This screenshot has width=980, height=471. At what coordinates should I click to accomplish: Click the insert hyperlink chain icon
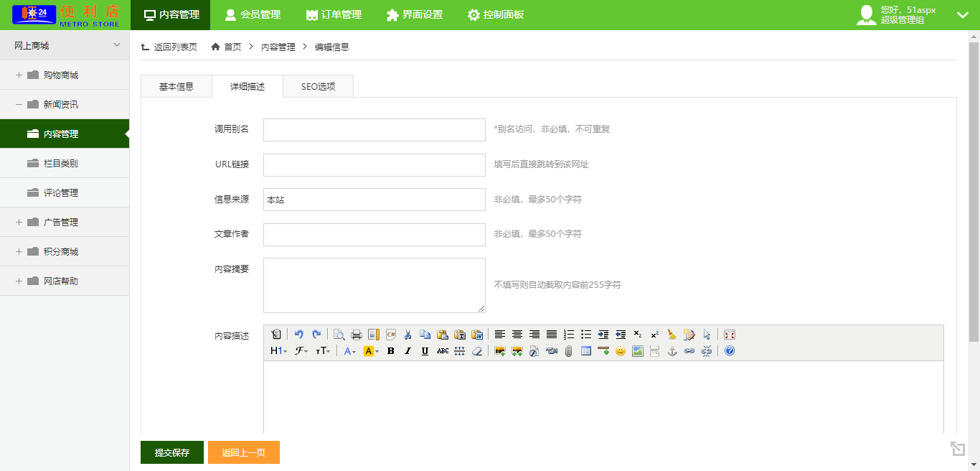(x=689, y=351)
